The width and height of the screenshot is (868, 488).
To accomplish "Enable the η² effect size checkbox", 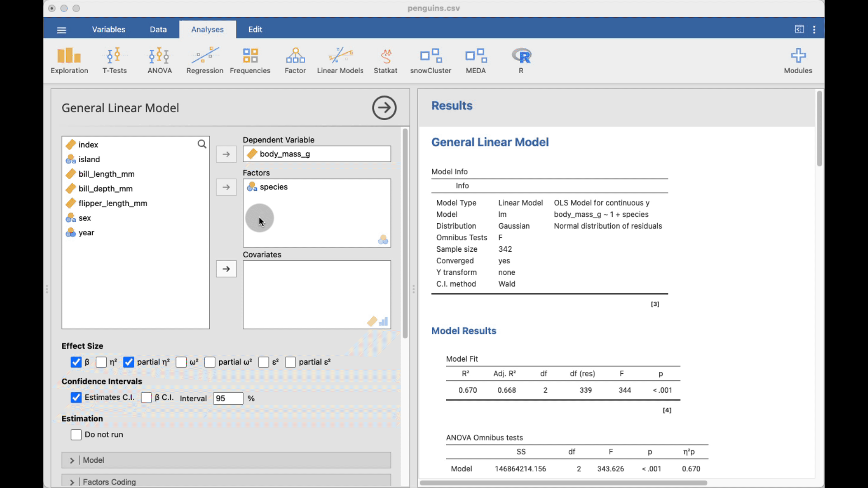I will click(x=101, y=362).
